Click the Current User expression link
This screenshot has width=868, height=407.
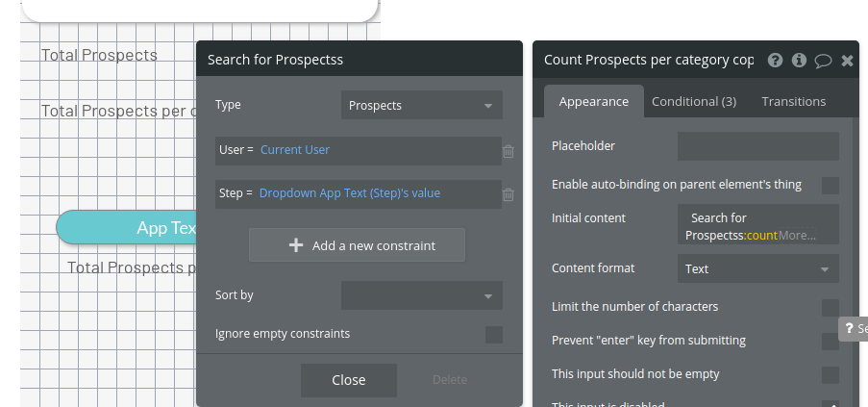coord(295,150)
